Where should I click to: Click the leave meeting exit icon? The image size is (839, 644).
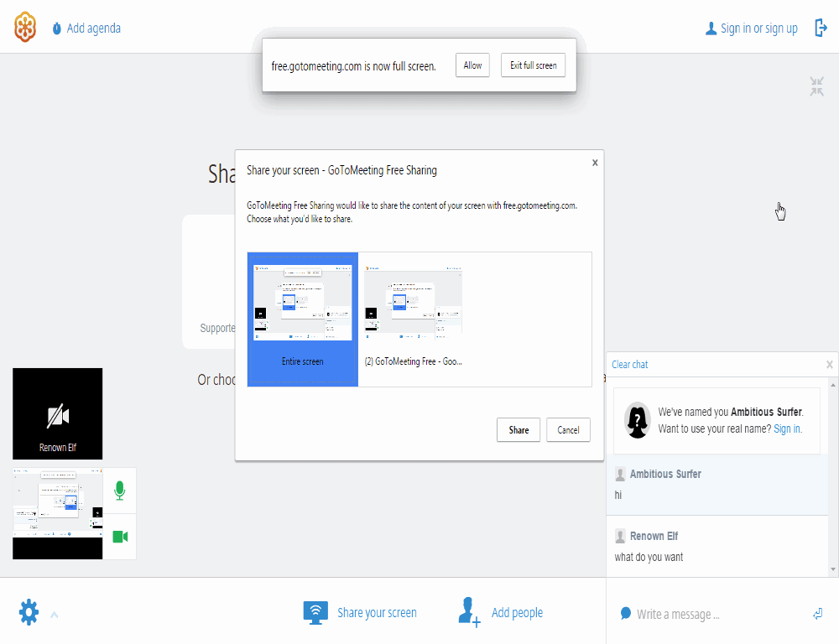[x=821, y=28]
